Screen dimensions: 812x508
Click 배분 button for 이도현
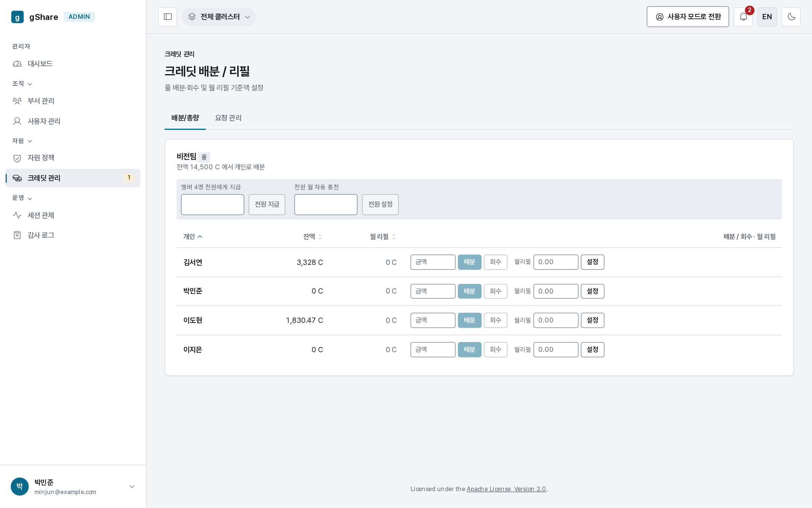[x=470, y=320]
